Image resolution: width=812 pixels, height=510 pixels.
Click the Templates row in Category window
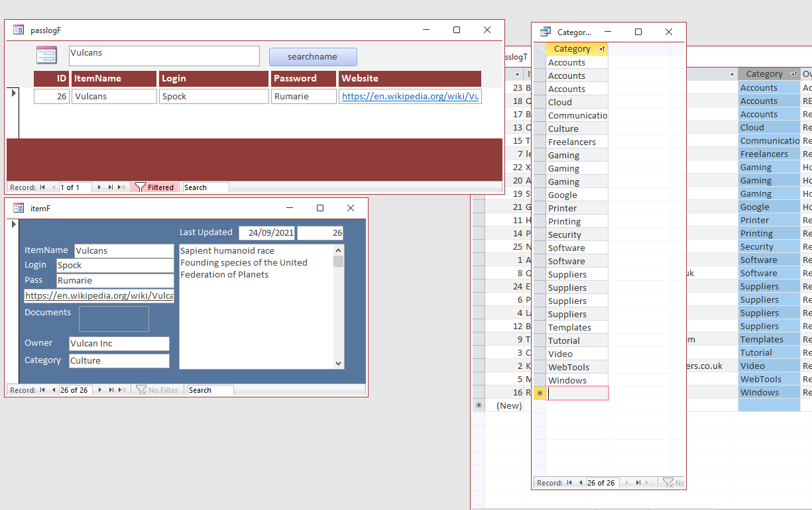[577, 327]
